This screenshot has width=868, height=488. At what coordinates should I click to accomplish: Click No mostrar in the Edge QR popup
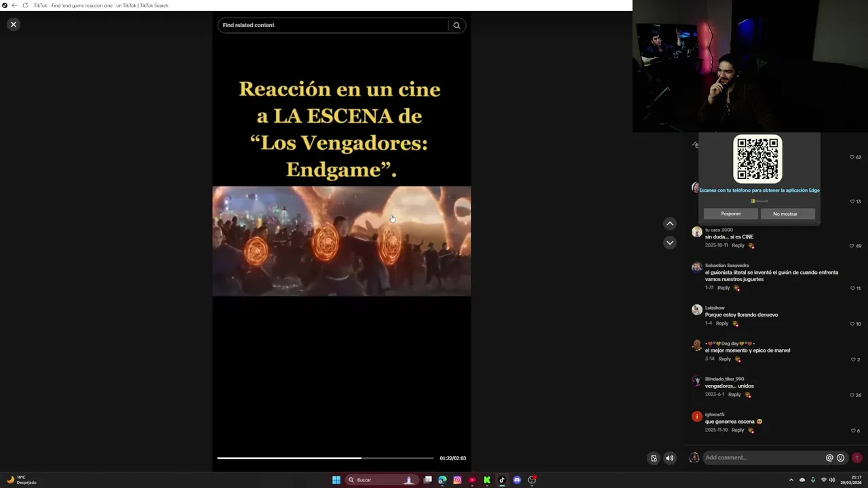[785, 213]
